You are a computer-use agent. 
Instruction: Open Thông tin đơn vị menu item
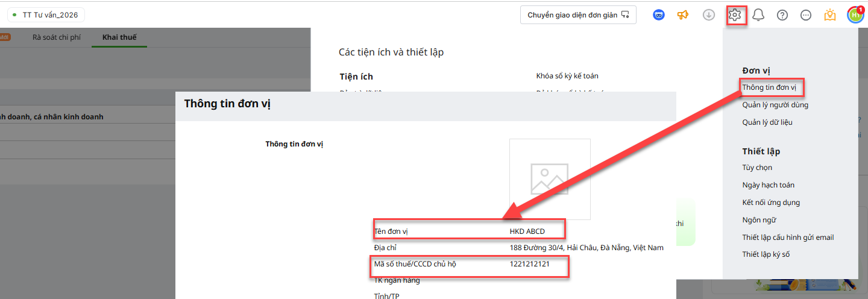pos(769,87)
